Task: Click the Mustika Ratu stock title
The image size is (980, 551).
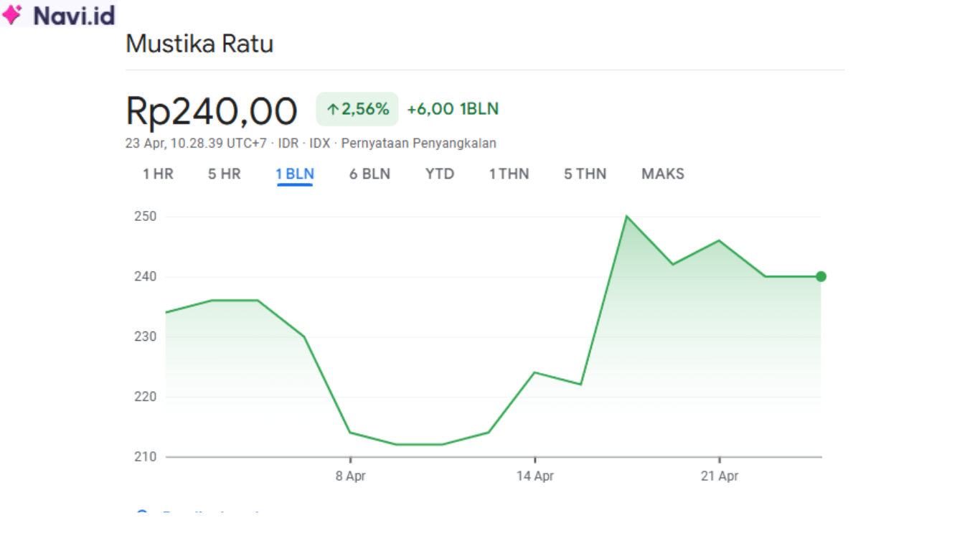Action: pyautogui.click(x=199, y=44)
